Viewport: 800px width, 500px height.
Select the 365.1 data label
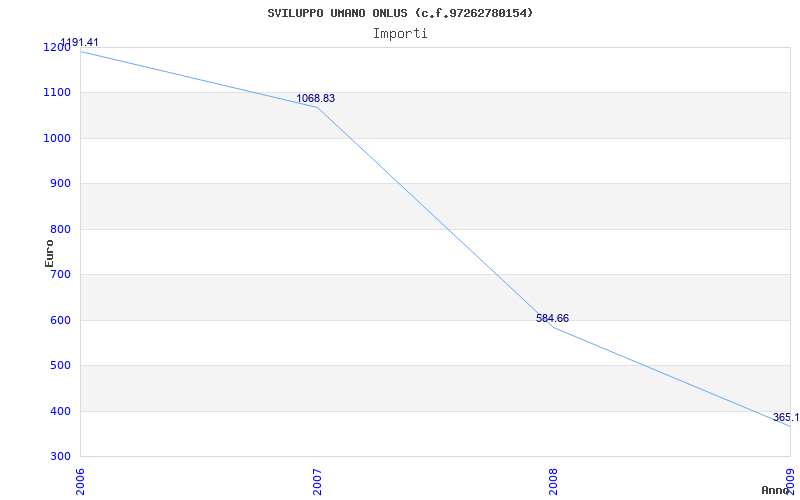point(786,417)
